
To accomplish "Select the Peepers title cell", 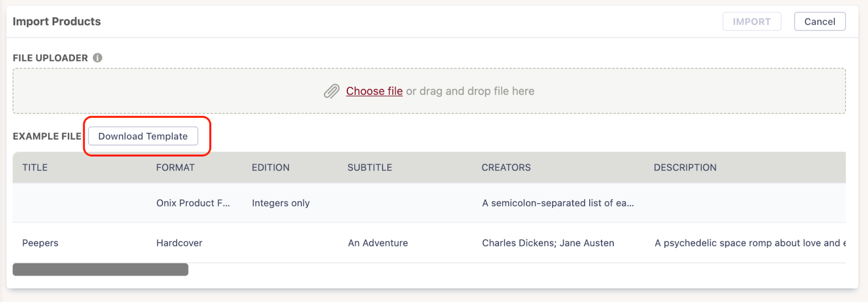I will click(x=40, y=243).
